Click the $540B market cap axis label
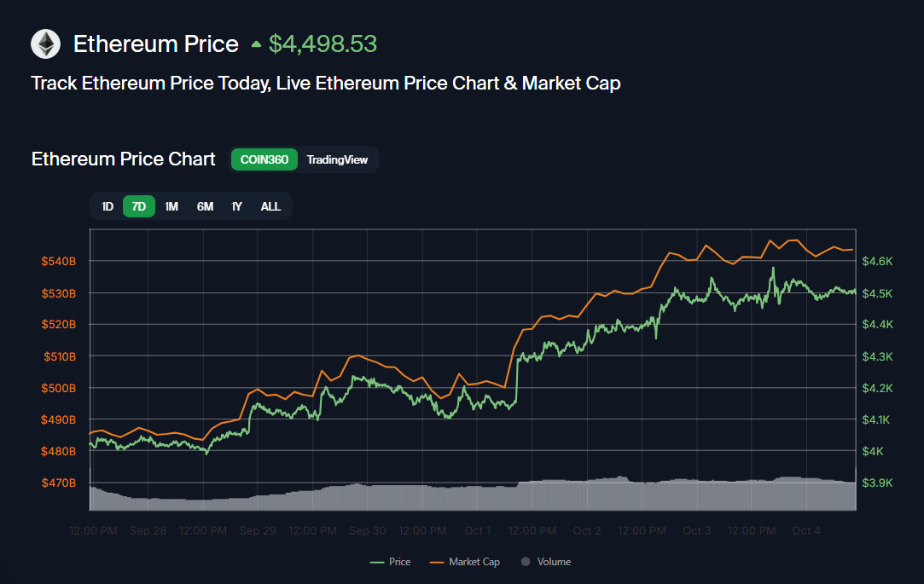Image resolution: width=924 pixels, height=584 pixels. 59,261
